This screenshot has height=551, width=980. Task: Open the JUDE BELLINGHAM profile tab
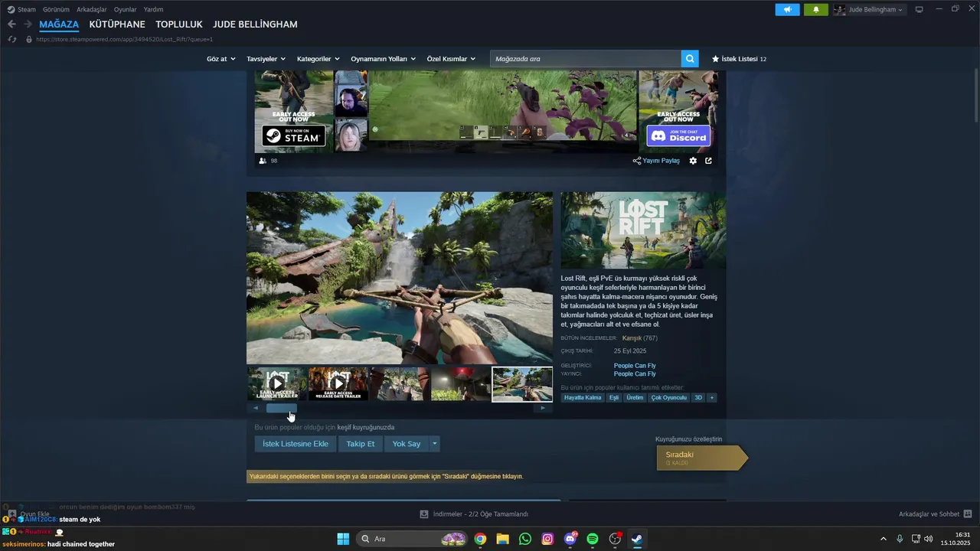255,24
